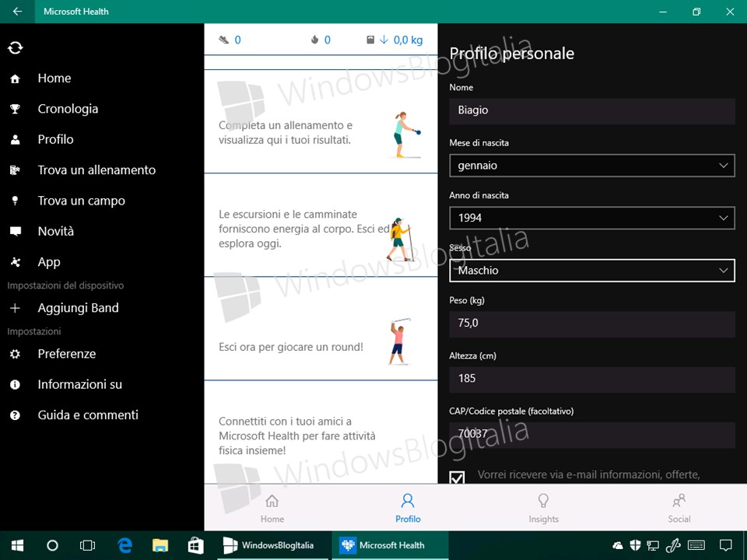
Task: Open File Explorer from taskbar
Action: (160, 545)
